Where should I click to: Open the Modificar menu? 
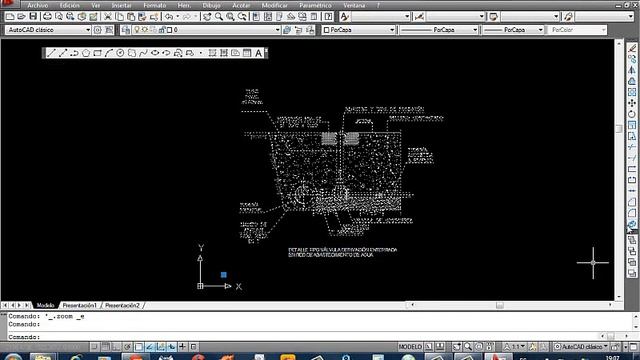[x=274, y=5]
